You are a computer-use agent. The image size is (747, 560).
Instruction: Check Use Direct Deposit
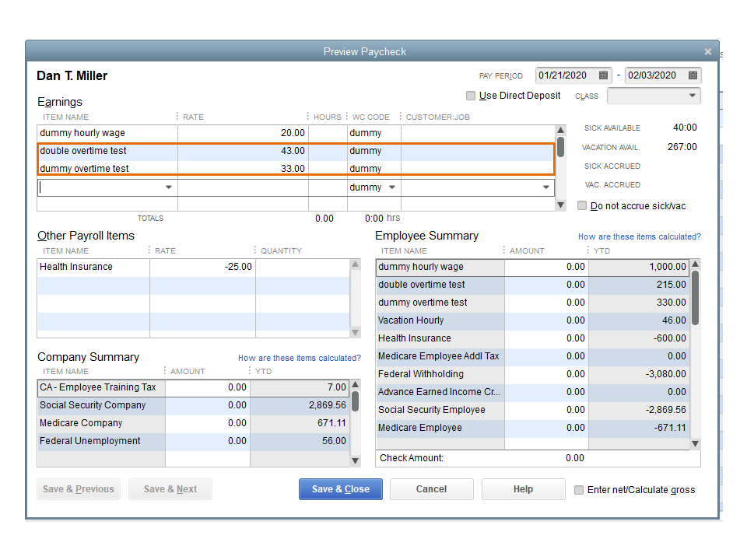471,96
